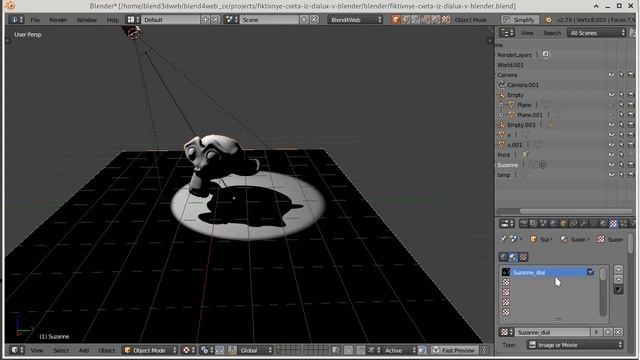
Task: Toggle visibility eye for Suzanne
Action: [x=611, y=165]
